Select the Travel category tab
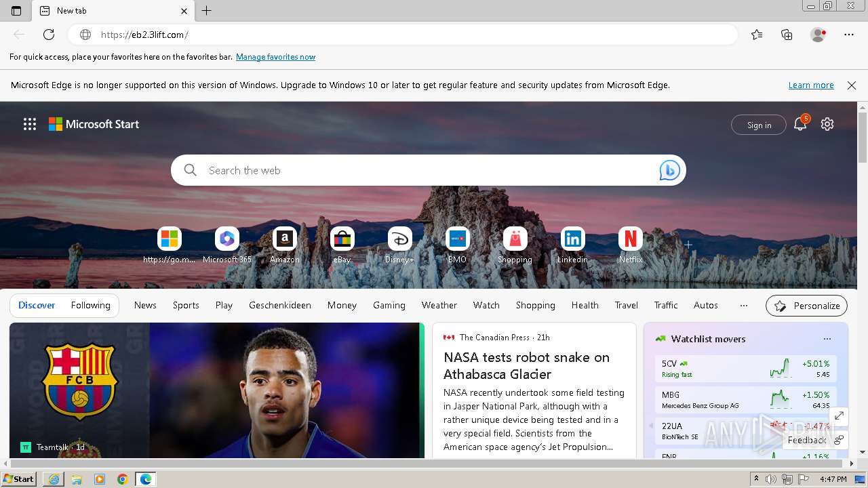Screen dimensions: 868x488 click(x=627, y=306)
